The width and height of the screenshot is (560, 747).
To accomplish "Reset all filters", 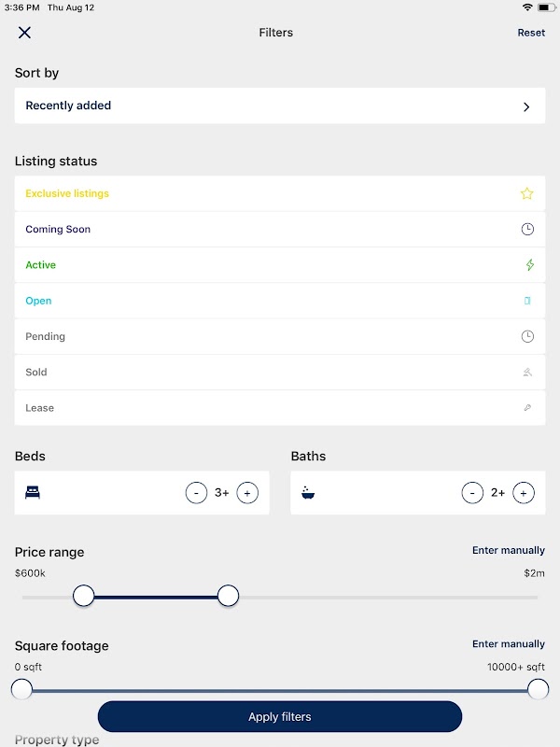I will coord(531,33).
